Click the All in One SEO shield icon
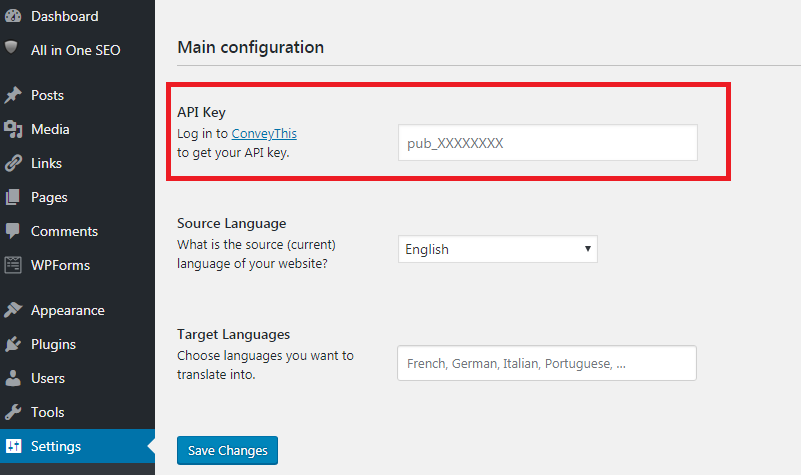Screen dimensions: 801x475 click(x=11, y=48)
